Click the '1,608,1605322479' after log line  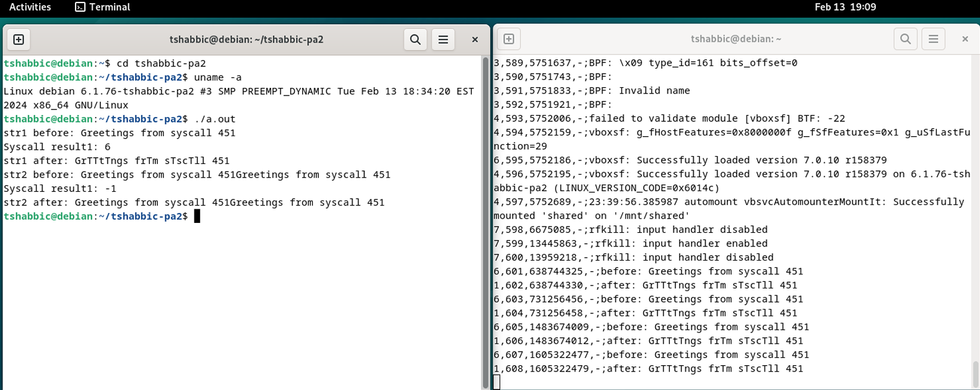coord(648,368)
